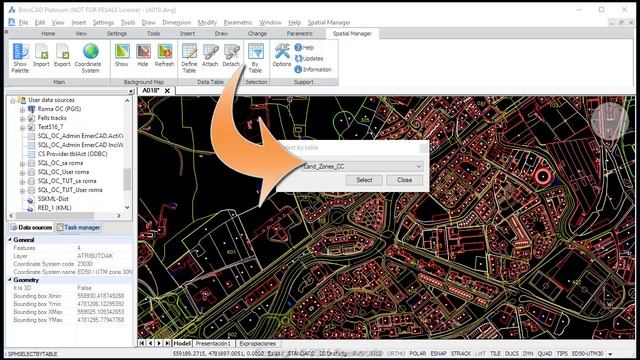Toggle DUCS in status bar
The image size is (640, 360).
(512, 353)
